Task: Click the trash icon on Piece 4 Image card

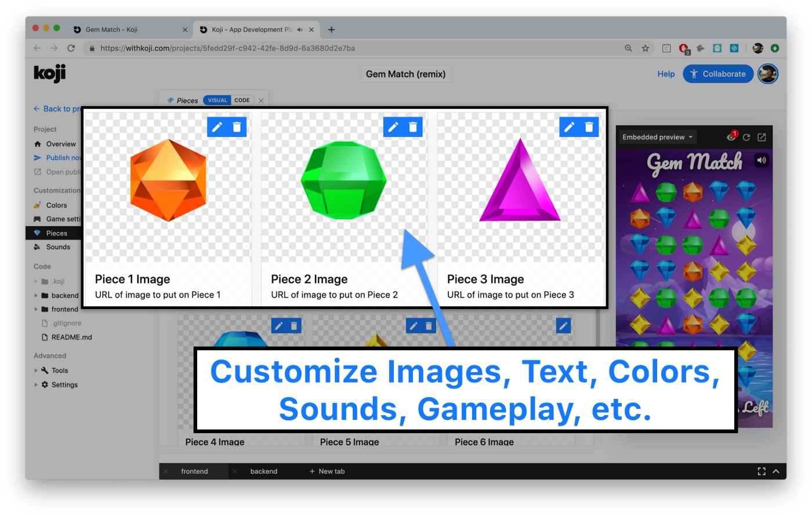Action: [294, 326]
